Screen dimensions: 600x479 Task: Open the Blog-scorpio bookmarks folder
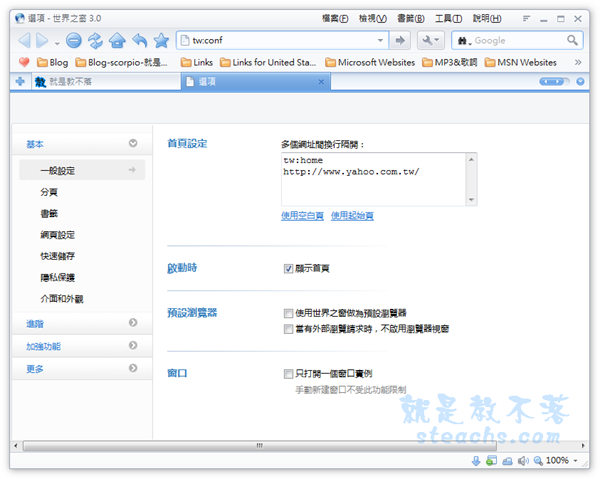coord(122,62)
